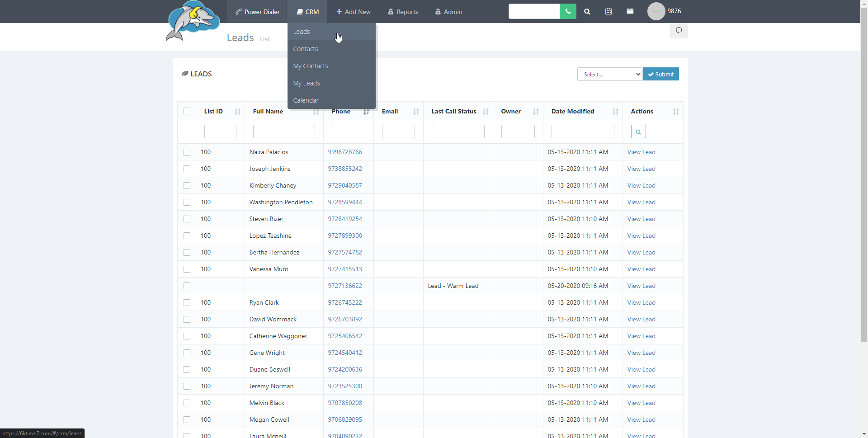Click the dolphin logo
The width and height of the screenshot is (868, 438).
click(x=193, y=21)
